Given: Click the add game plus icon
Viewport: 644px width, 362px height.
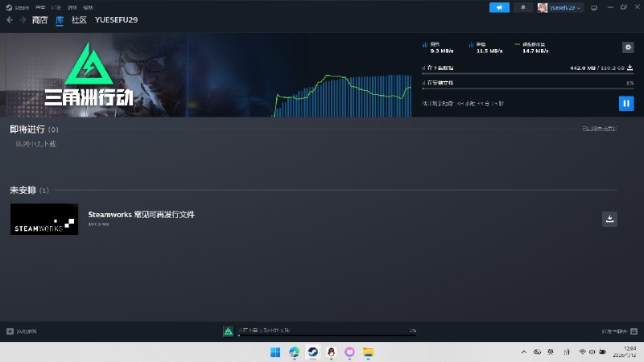Looking at the screenshot, I should tap(10, 331).
